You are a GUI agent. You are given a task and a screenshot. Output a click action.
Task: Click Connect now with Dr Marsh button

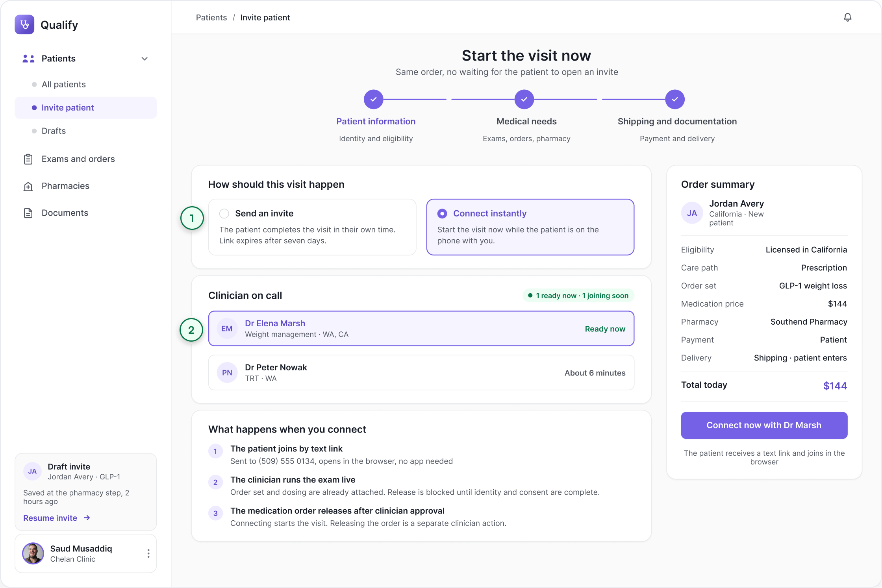pyautogui.click(x=764, y=425)
